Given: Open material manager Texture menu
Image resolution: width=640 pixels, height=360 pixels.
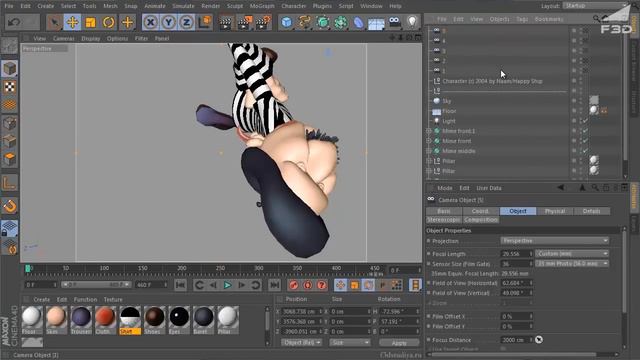Looking at the screenshot, I should (113, 299).
